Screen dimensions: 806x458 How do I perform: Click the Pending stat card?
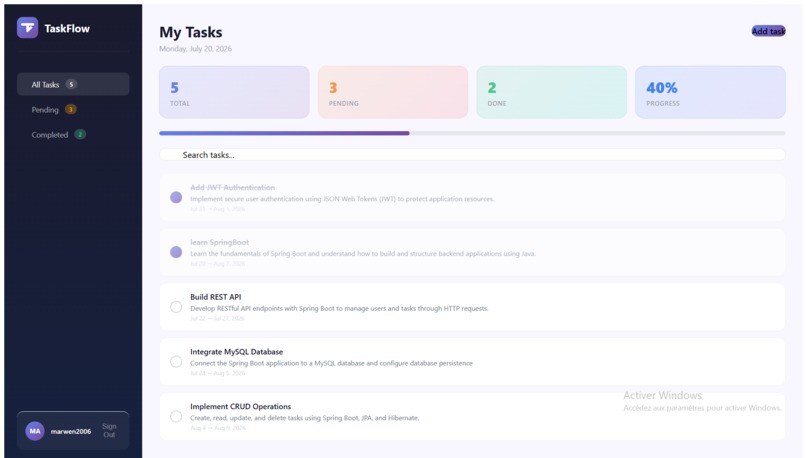(393, 92)
